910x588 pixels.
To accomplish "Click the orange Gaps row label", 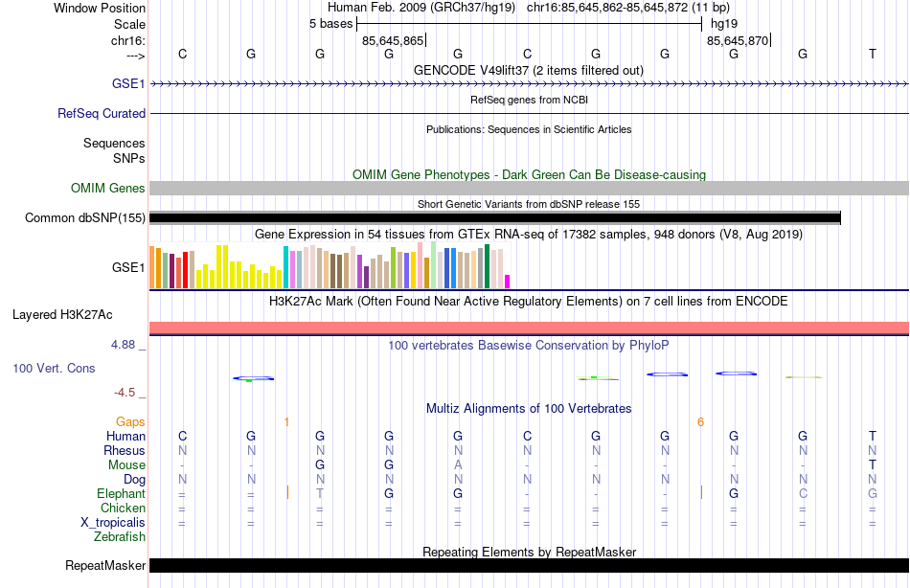I will click(130, 421).
